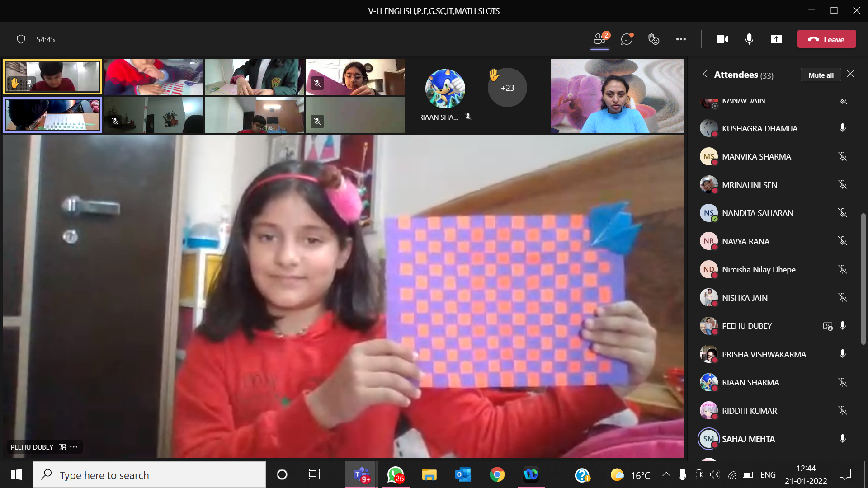Viewport: 868px width, 488px height.
Task: Open More actions ellipsis menu
Action: coord(681,39)
